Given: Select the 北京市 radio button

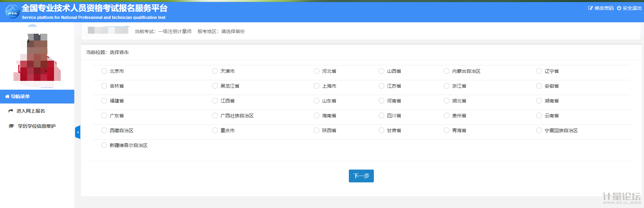Looking at the screenshot, I should click(x=104, y=71).
